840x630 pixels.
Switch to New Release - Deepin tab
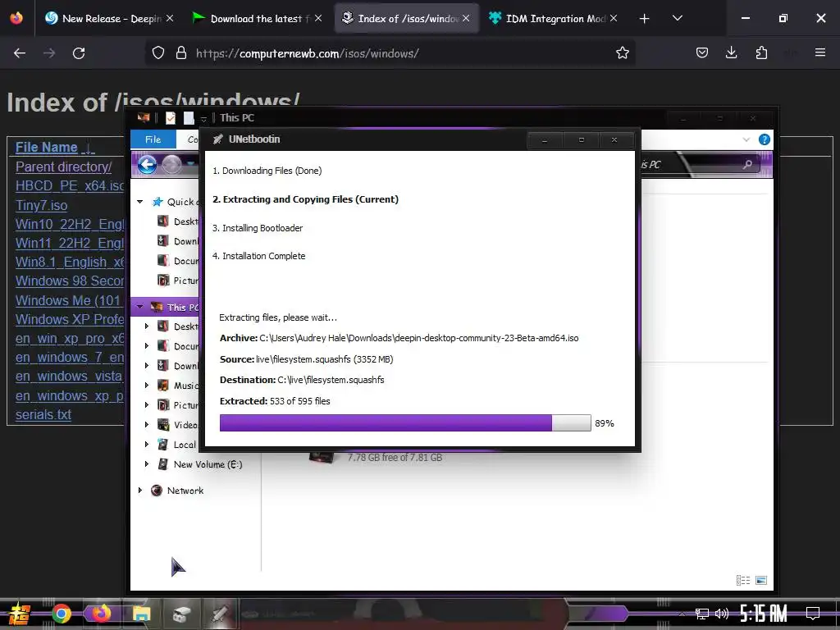110,18
